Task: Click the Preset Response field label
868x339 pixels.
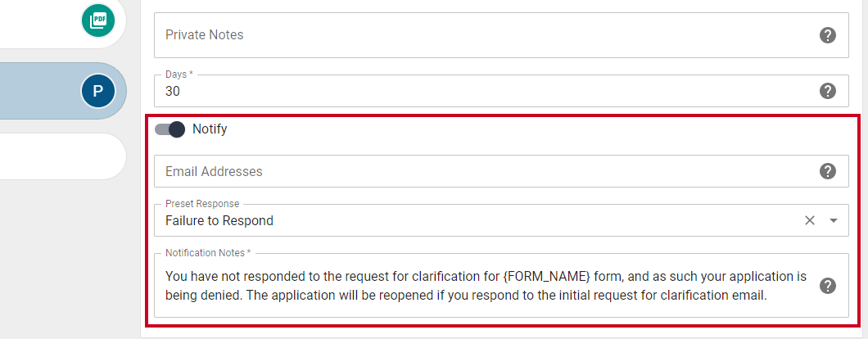Action: (x=202, y=204)
